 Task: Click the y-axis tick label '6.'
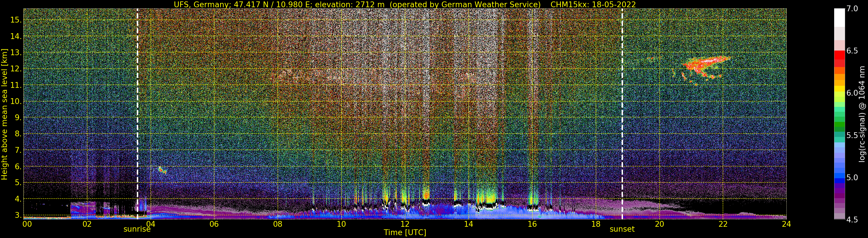coord(18,166)
